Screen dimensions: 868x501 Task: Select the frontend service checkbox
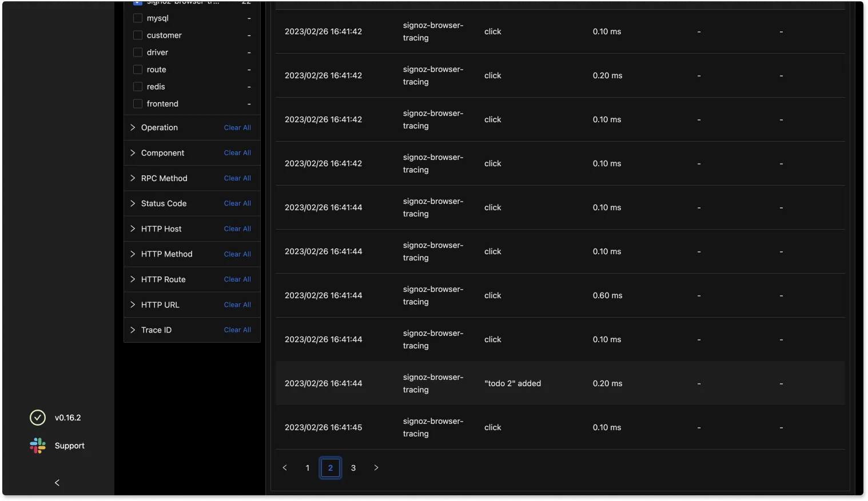[138, 104]
